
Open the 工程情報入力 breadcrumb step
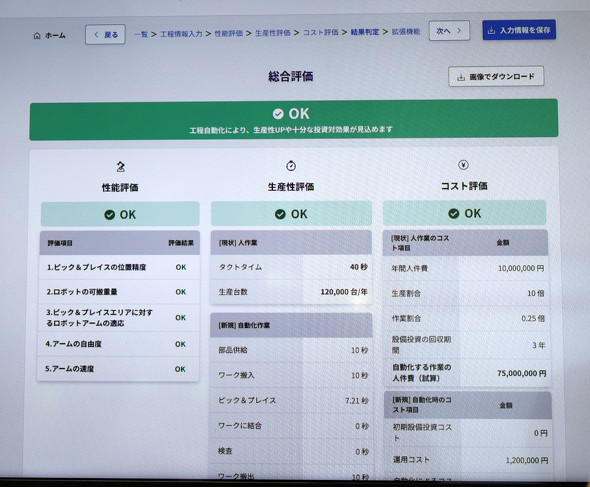pyautogui.click(x=181, y=34)
